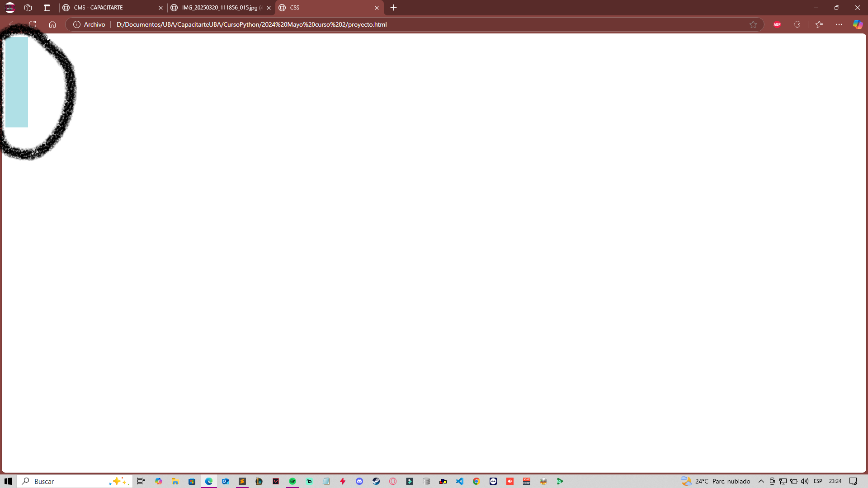Open Outlook from the taskbar
The image size is (868, 488).
click(x=226, y=481)
